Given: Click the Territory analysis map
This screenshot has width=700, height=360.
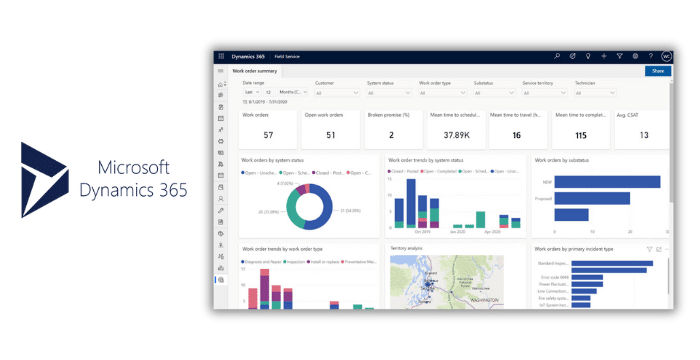Looking at the screenshot, I should coord(447,281).
